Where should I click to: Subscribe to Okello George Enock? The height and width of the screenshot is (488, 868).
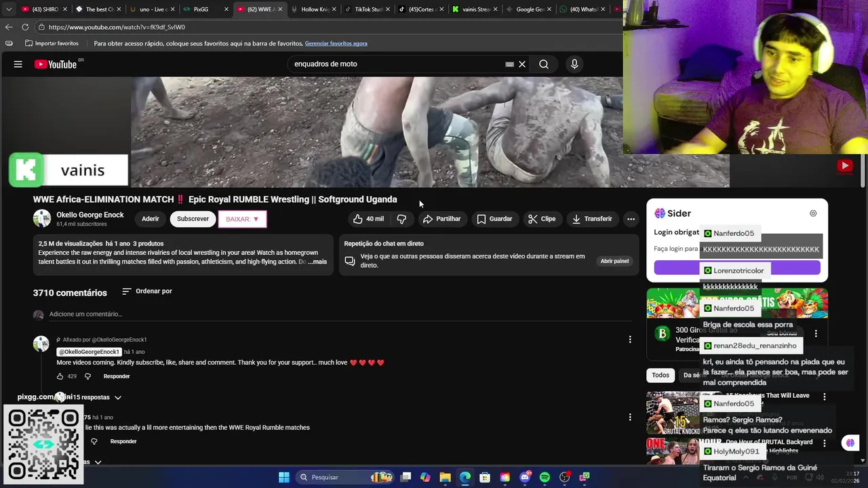[x=193, y=219]
